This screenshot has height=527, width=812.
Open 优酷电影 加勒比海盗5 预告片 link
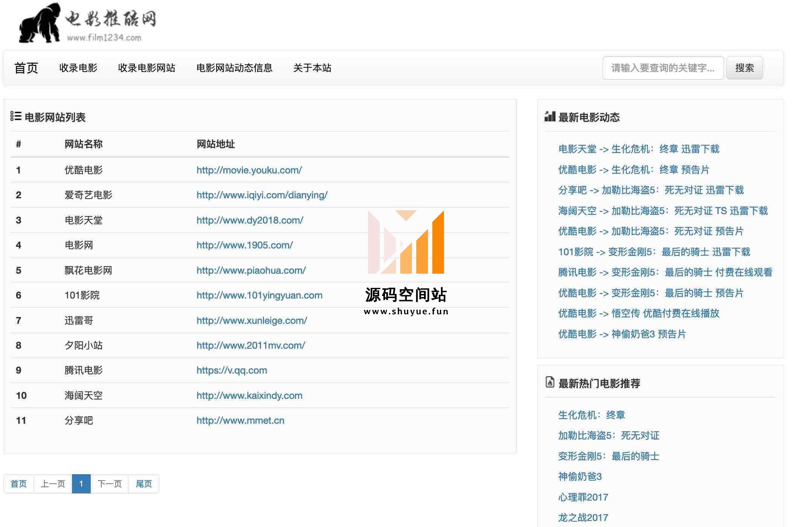point(651,231)
